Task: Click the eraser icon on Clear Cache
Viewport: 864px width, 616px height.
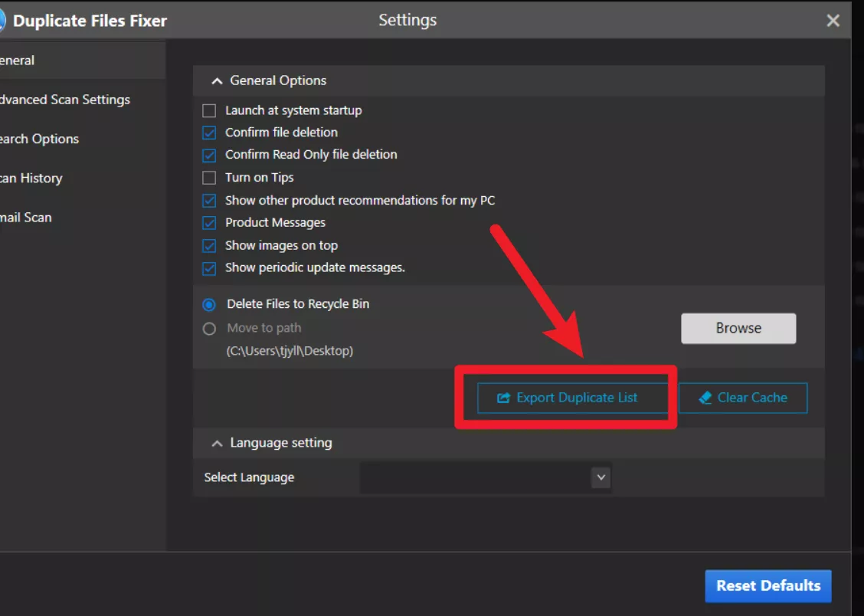Action: [705, 398]
